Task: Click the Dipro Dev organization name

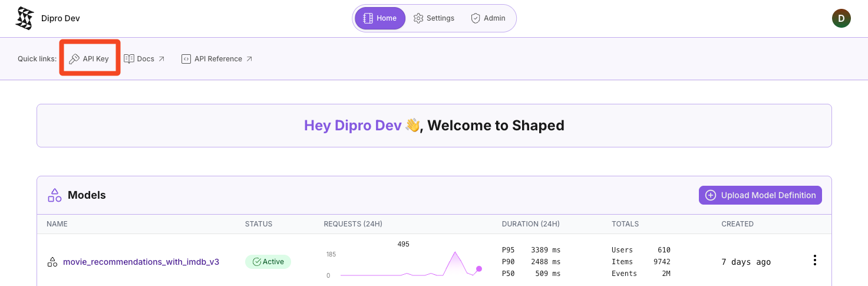Action: (61, 18)
